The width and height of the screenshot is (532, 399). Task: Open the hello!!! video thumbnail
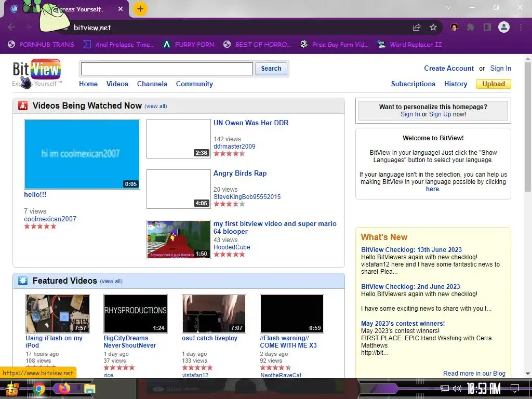pyautogui.click(x=82, y=154)
